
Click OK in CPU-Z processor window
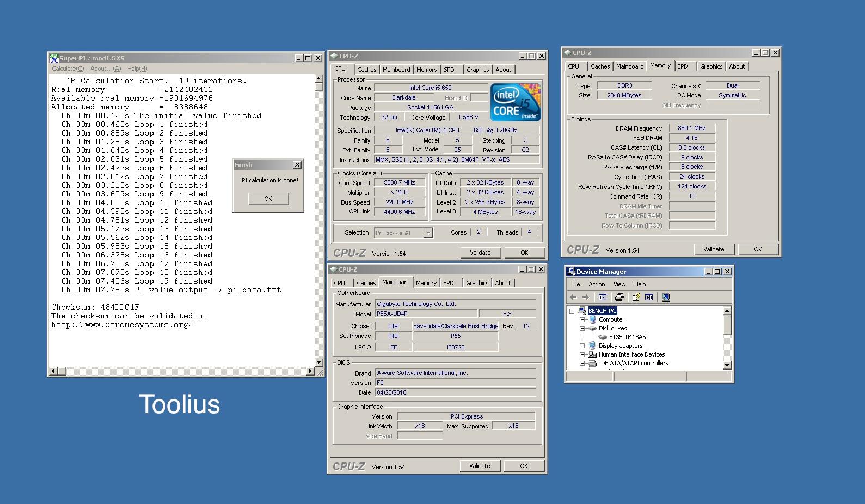pos(524,253)
